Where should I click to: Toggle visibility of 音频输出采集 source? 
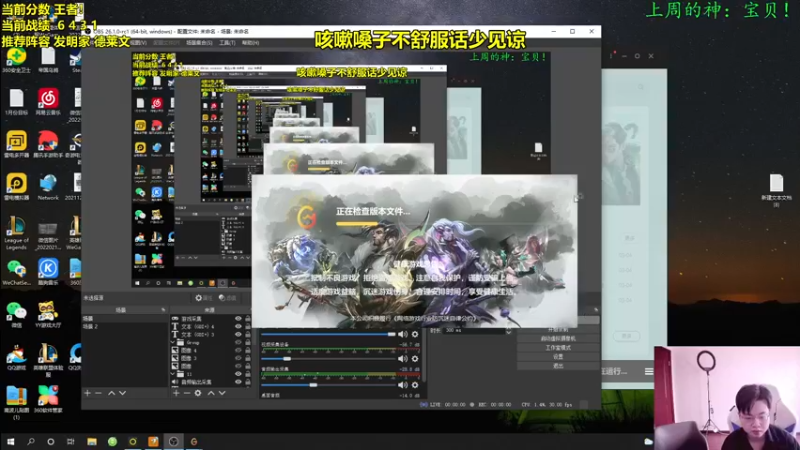(238, 382)
